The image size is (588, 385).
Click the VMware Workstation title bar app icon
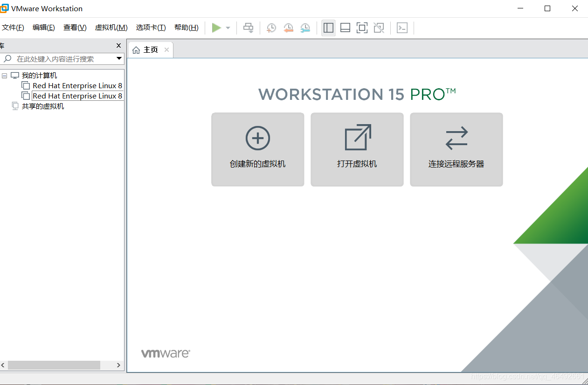4,8
